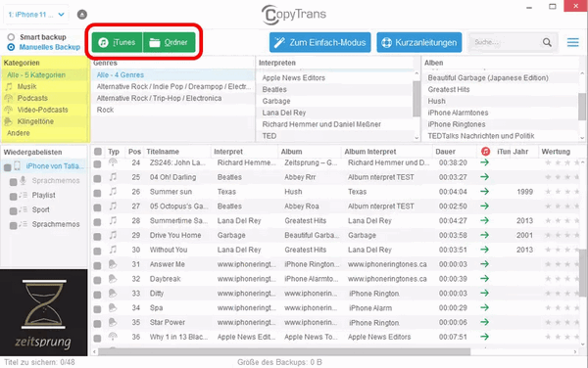Tick the Sport playlist checkbox
This screenshot has height=368, width=588.
[13, 211]
